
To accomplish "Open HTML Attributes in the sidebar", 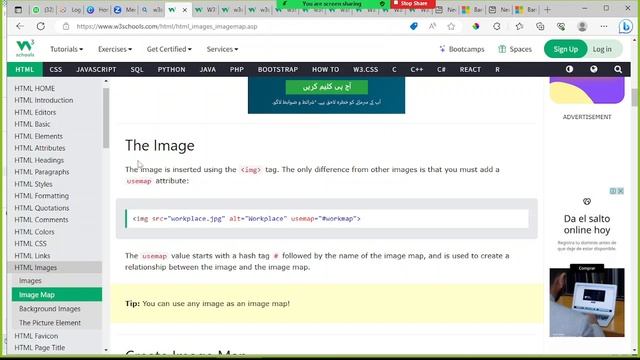I will (40, 148).
